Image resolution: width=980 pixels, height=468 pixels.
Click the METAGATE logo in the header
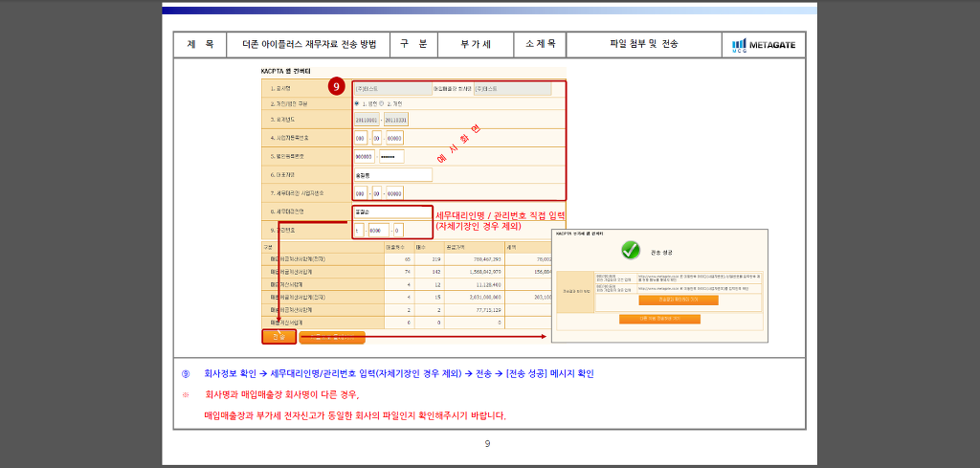[x=764, y=45]
